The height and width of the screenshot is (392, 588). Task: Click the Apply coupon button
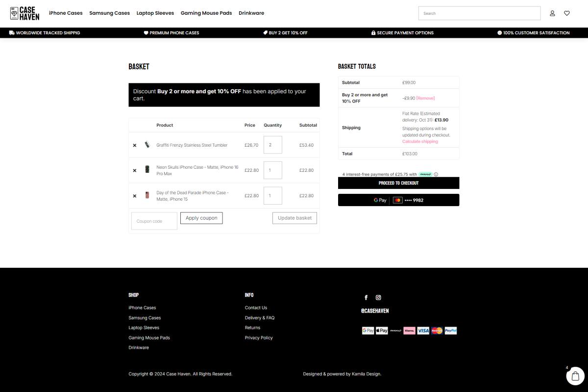[201, 218]
